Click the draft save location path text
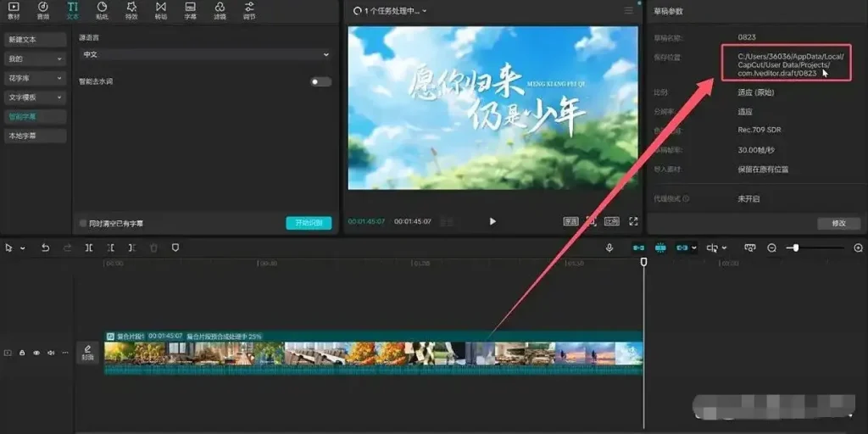This screenshot has height=434, width=868. [x=791, y=64]
